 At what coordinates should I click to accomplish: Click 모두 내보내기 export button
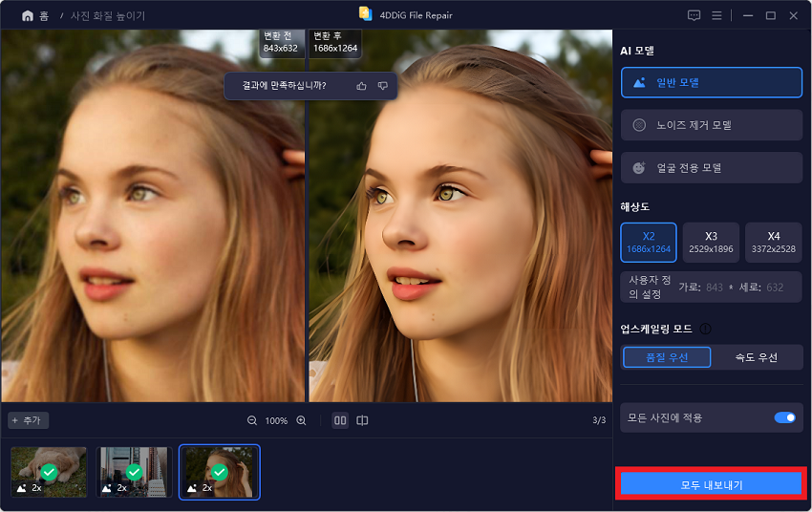coord(711,484)
